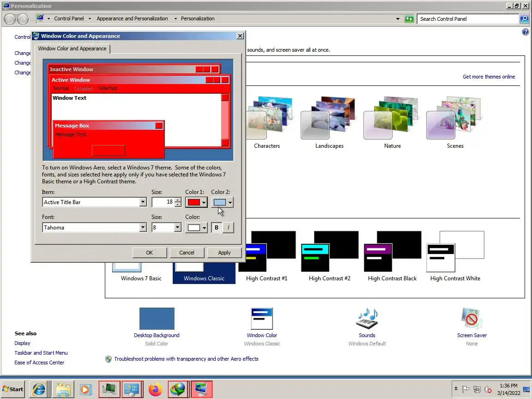Image resolution: width=532 pixels, height=399 pixels.
Task: Open the Window Color icon
Action: (262, 319)
